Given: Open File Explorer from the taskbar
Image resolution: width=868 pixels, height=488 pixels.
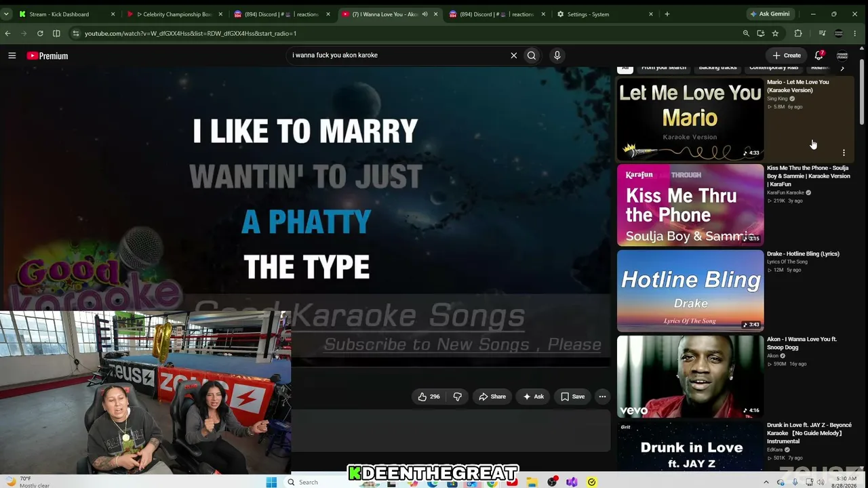Looking at the screenshot, I should [532, 482].
